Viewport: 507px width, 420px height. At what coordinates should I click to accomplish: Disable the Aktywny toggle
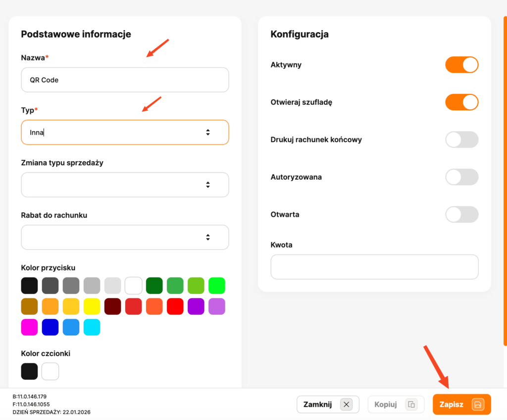pyautogui.click(x=461, y=65)
